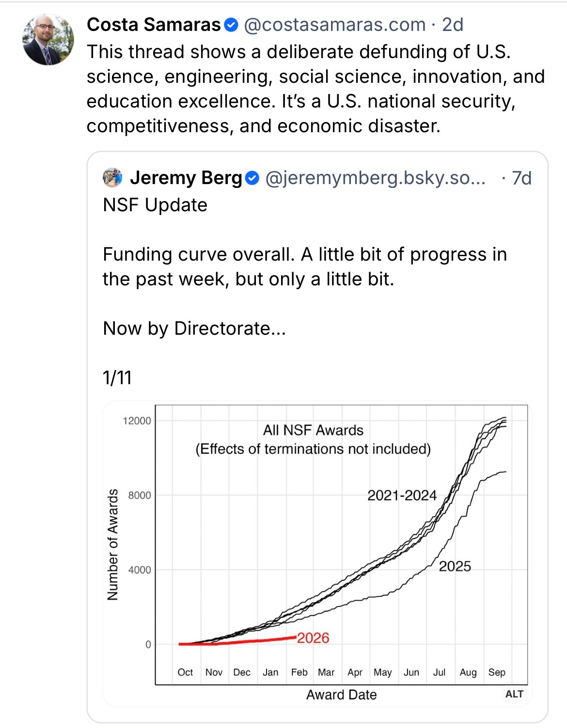The width and height of the screenshot is (567, 728).
Task: Show the chart's ALT text badge
Action: point(514,694)
